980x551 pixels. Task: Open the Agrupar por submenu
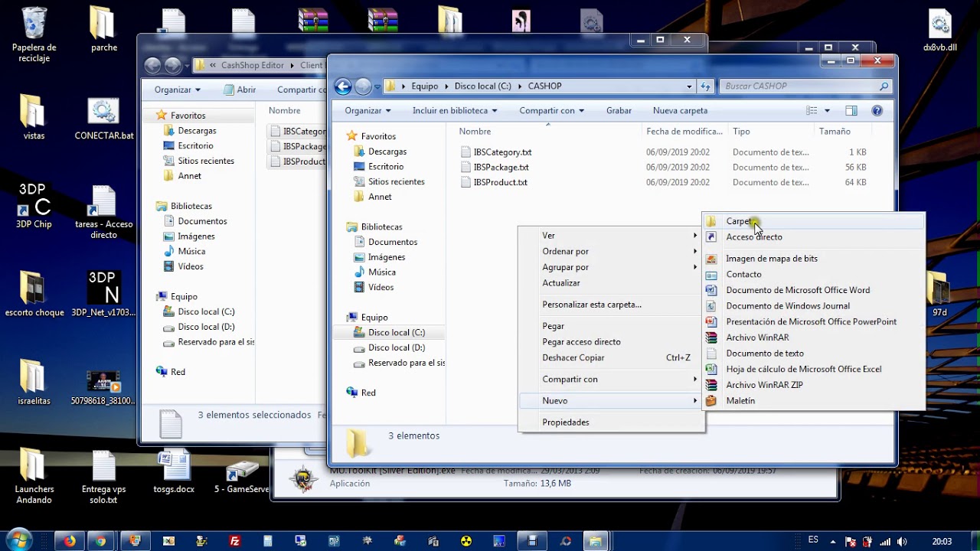click(x=612, y=267)
